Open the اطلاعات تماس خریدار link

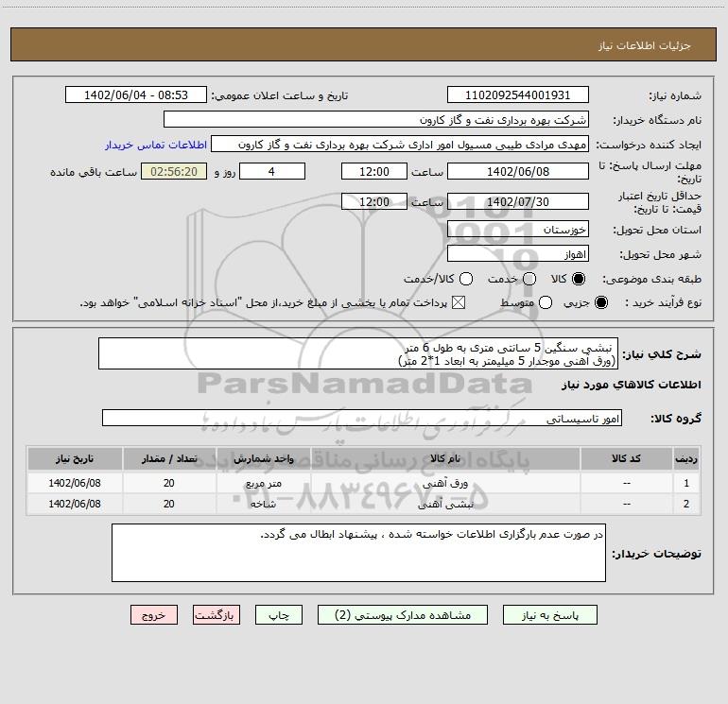156,145
